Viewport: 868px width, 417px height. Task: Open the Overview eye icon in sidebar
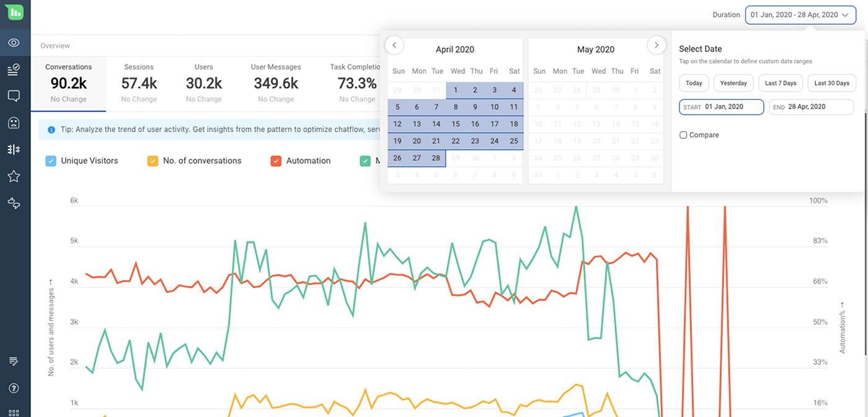pyautogui.click(x=15, y=42)
